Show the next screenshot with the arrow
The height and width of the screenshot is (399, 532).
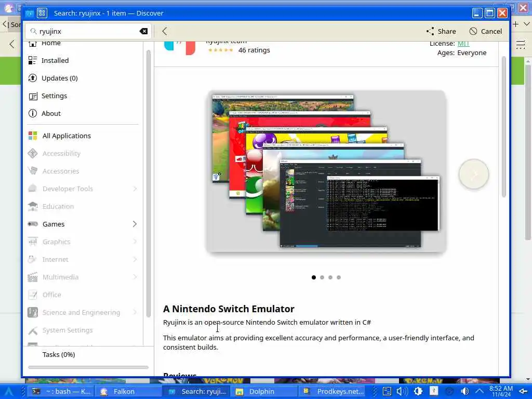[x=474, y=175]
